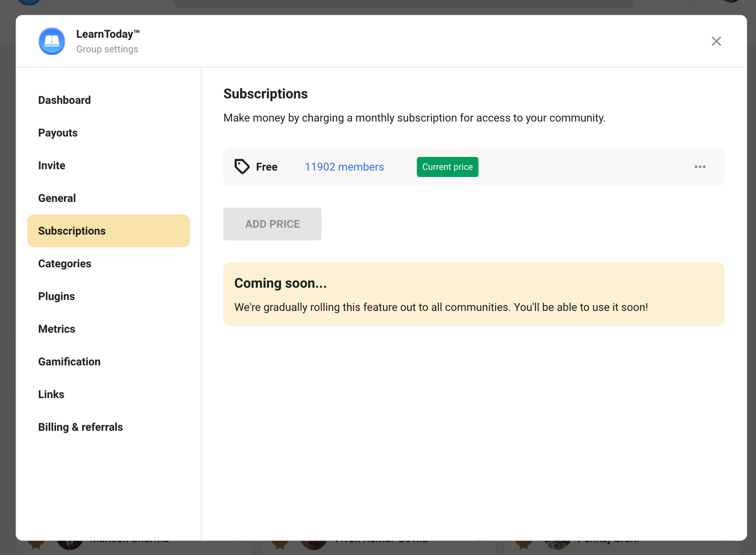Image resolution: width=756 pixels, height=555 pixels.
Task: Click the LearnToday book logo icon
Action: point(52,41)
